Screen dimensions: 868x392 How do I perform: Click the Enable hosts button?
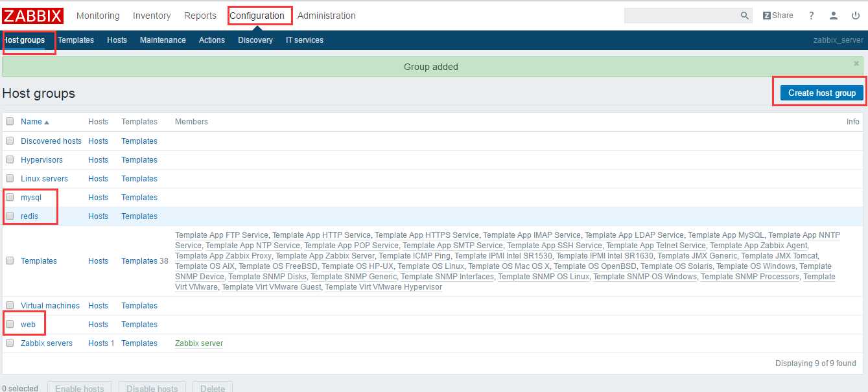tap(80, 388)
